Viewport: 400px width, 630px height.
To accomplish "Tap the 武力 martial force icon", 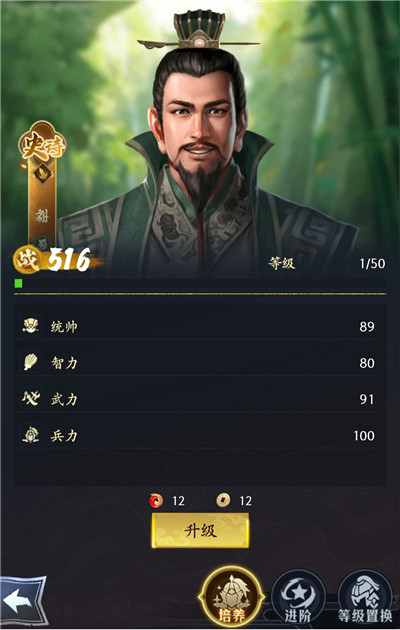I will [31, 399].
